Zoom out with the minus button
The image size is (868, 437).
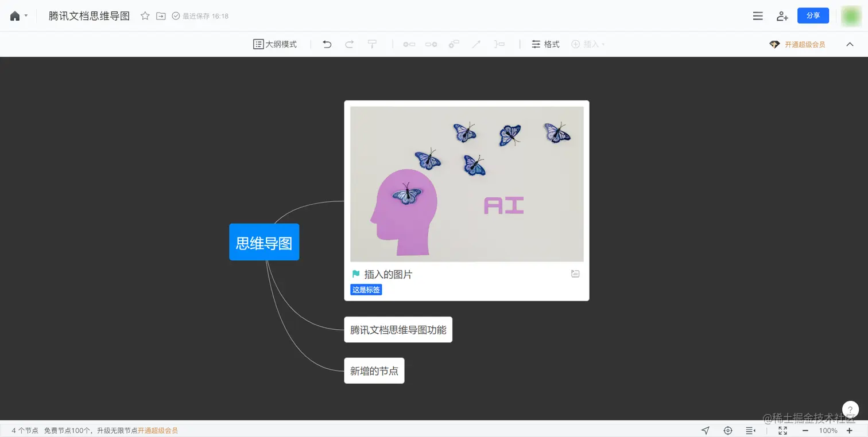pos(805,431)
